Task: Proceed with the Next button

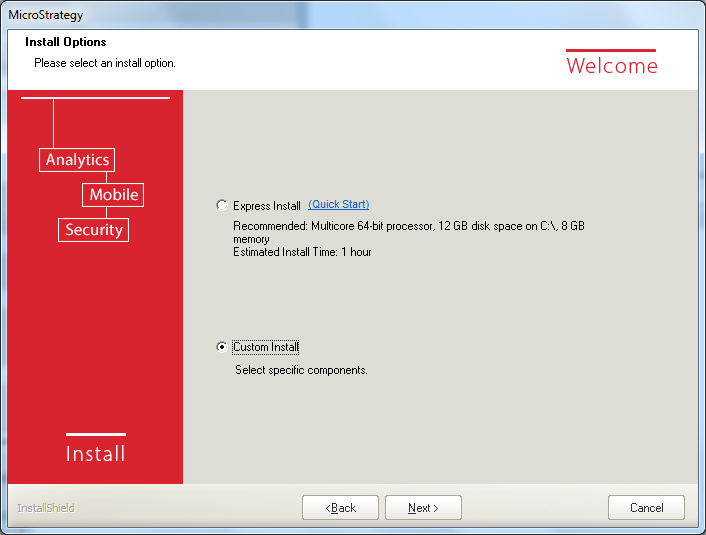Action: coord(423,508)
